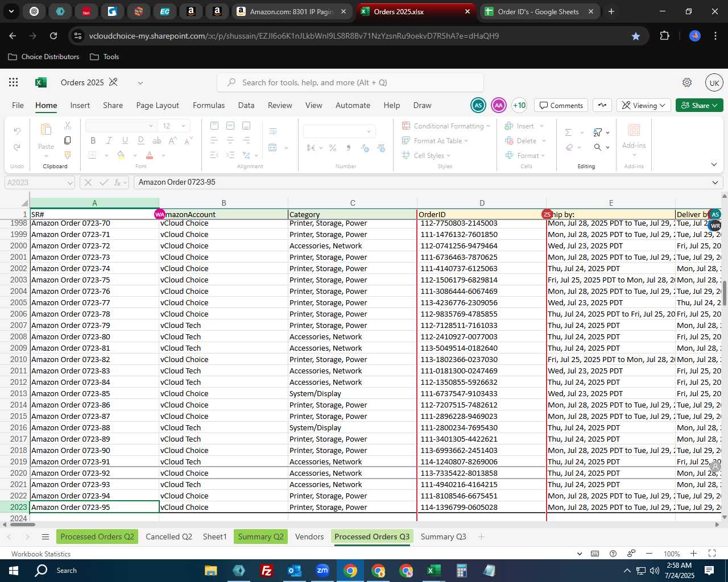
Task: Open the Find and Select dropdown arrow
Action: point(607,147)
